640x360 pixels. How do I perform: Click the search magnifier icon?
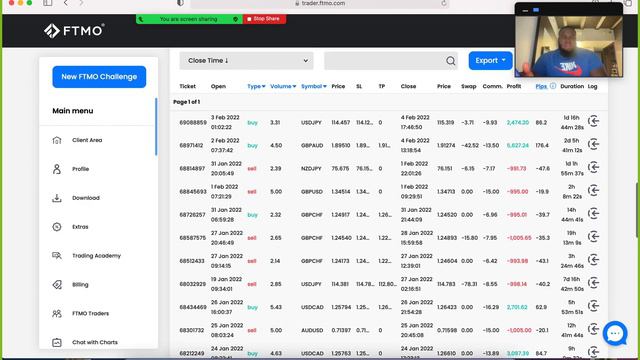coord(451,61)
